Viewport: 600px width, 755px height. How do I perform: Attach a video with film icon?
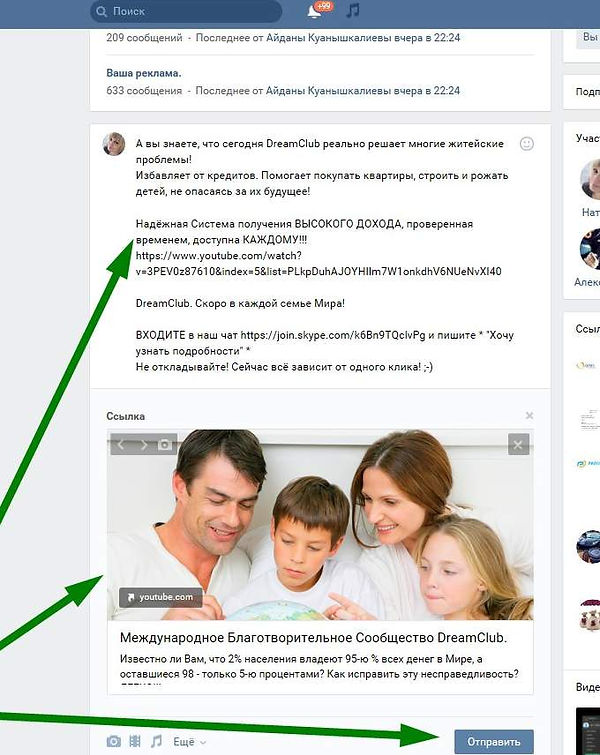pos(135,741)
